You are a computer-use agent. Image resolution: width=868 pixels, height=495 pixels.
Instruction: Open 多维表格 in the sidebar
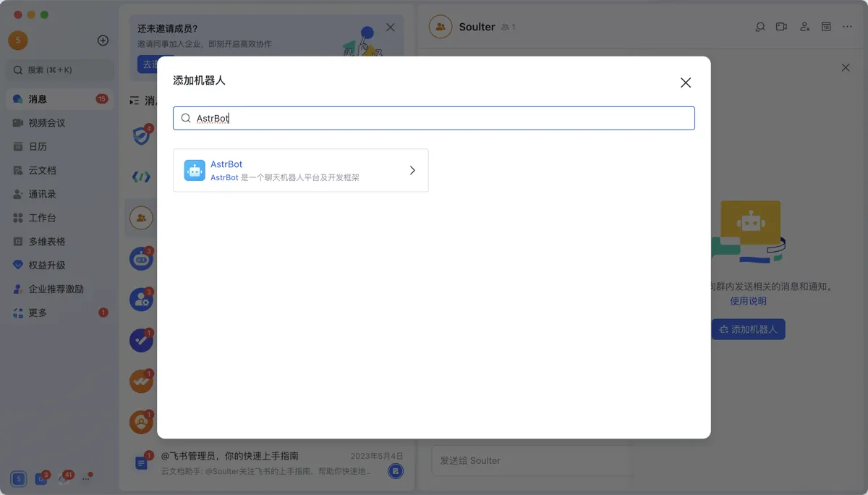(x=59, y=242)
